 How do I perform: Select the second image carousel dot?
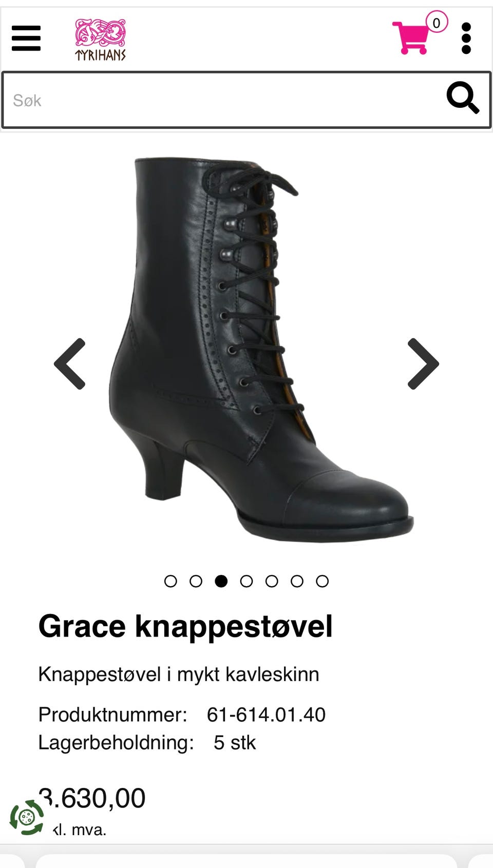196,581
